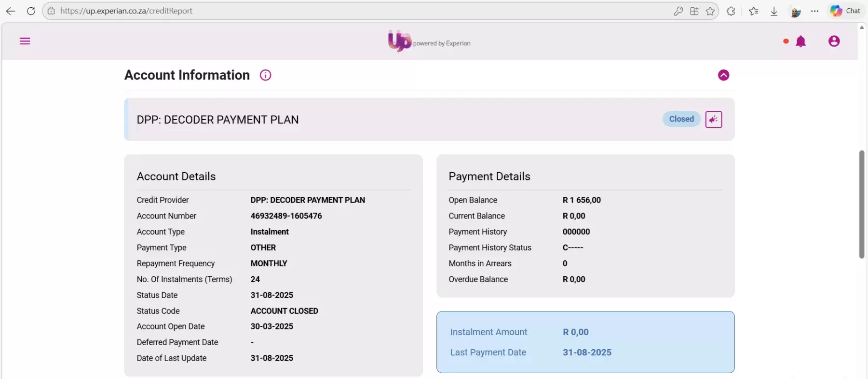The width and height of the screenshot is (868, 379).
Task: Click the notifications bell icon
Action: point(800,41)
